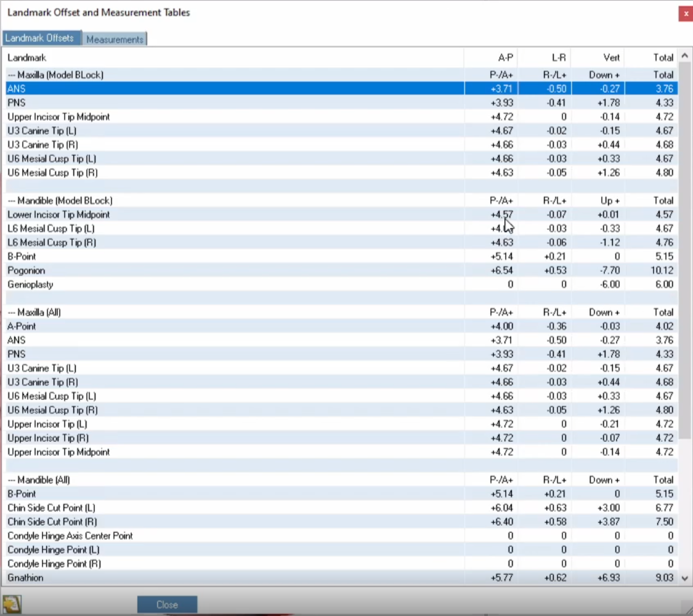Image resolution: width=693 pixels, height=616 pixels.
Task: Click the vertical scrollbar thumb
Action: [684, 249]
